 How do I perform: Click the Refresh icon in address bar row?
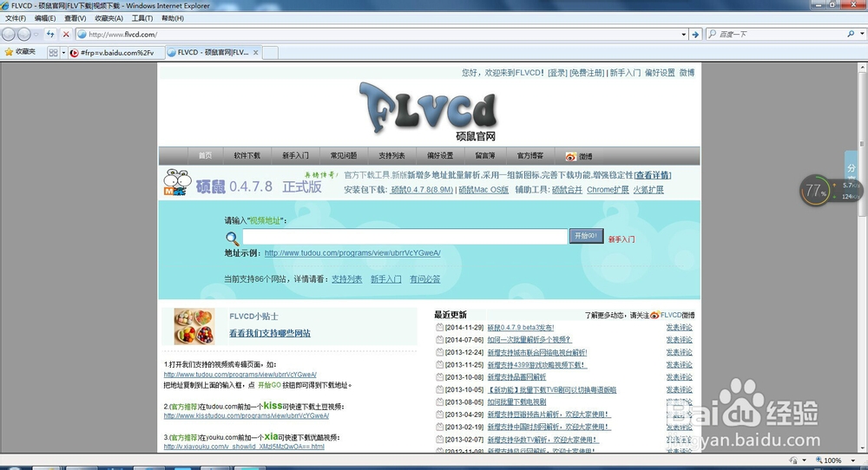click(50, 35)
